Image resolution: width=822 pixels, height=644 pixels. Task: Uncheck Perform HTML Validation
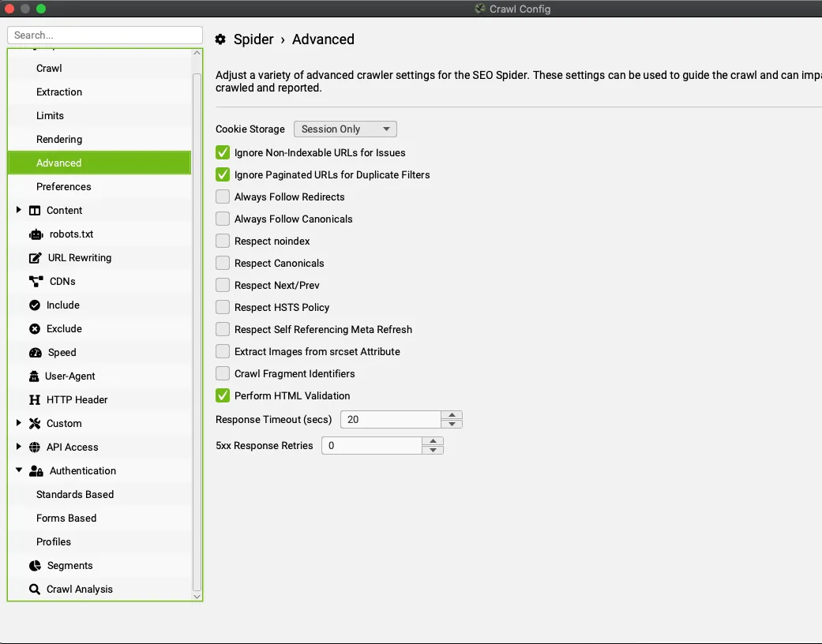coord(223,396)
